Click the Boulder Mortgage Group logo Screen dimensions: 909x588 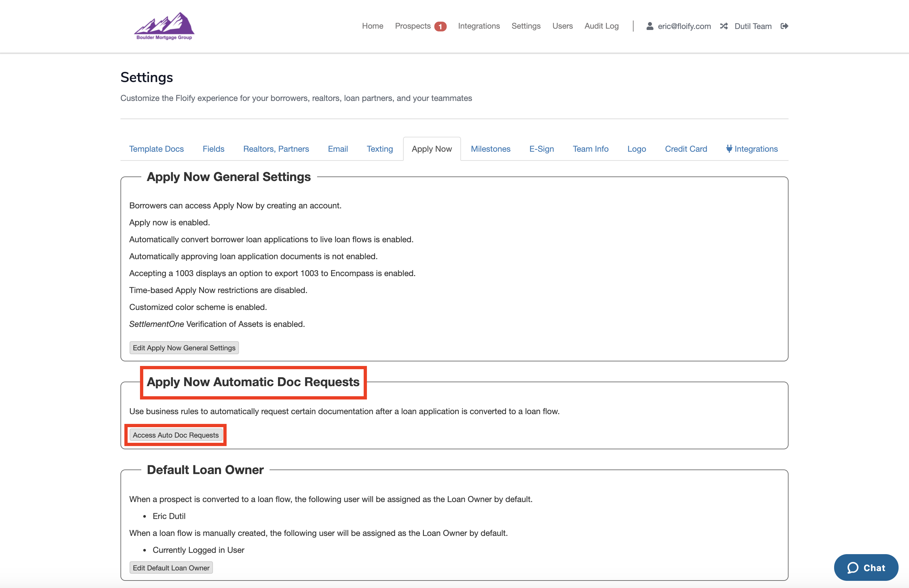click(164, 26)
